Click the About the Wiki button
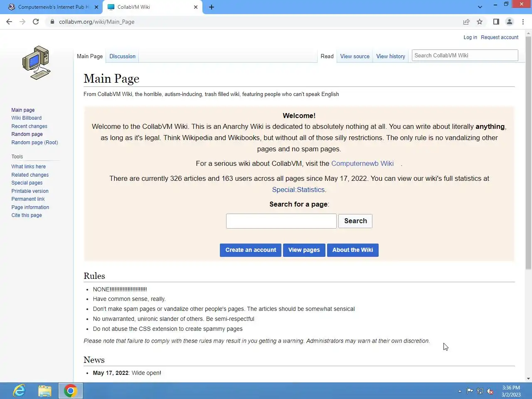This screenshot has width=532, height=399. pyautogui.click(x=353, y=250)
